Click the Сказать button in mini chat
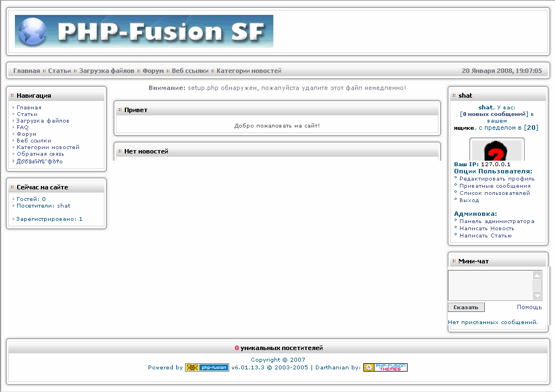 coord(466,308)
